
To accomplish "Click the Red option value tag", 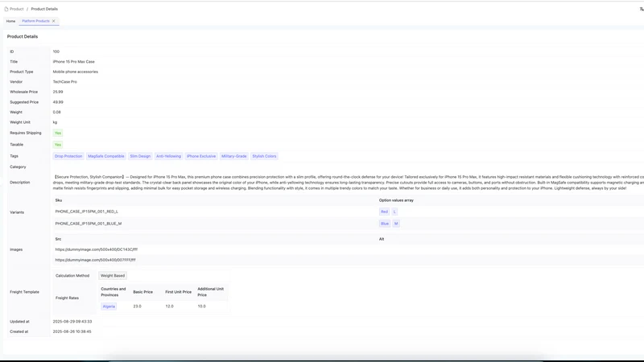I will (384, 212).
